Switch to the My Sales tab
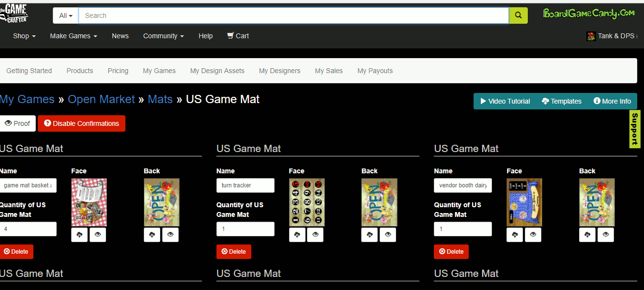Viewport: 644px width, 290px height. pos(328,71)
